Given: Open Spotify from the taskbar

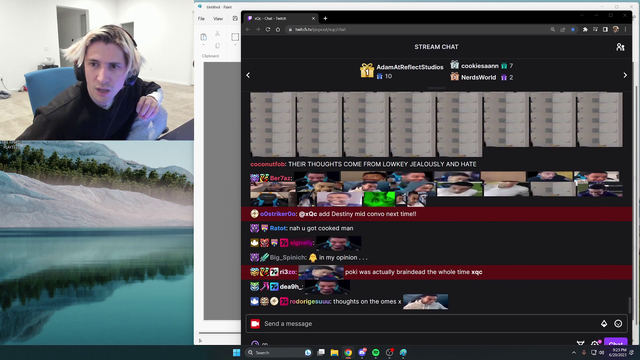Looking at the screenshot, I should pos(376,353).
